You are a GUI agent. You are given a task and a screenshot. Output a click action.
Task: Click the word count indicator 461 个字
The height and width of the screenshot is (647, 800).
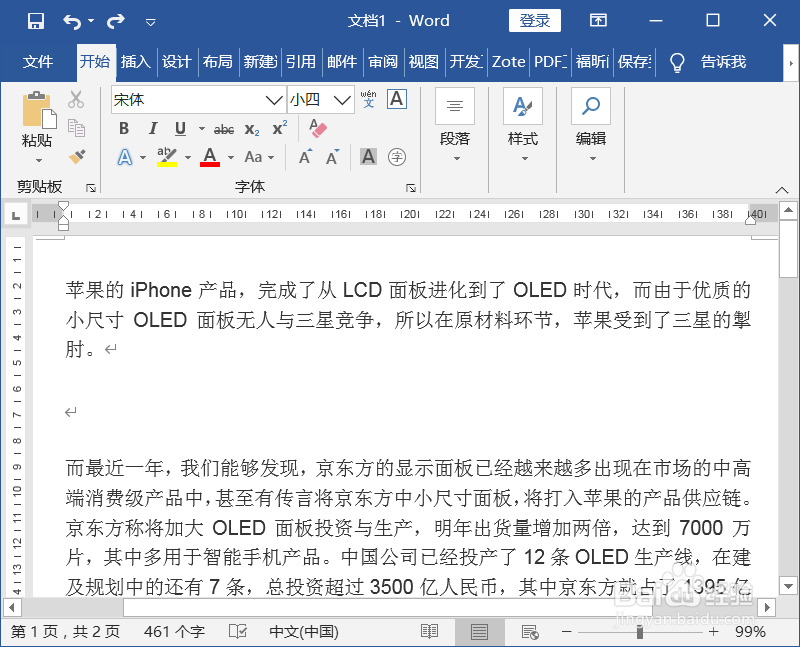coord(173,631)
